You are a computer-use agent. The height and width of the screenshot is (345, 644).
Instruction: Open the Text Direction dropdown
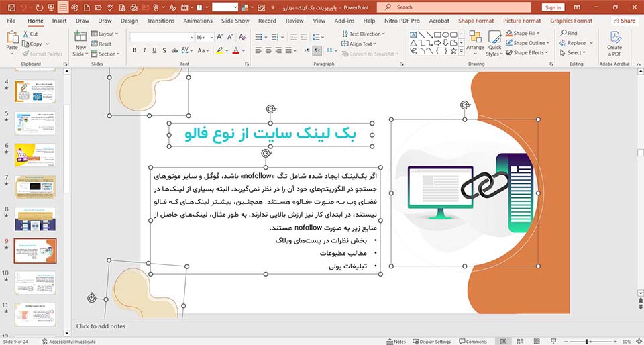[364, 34]
